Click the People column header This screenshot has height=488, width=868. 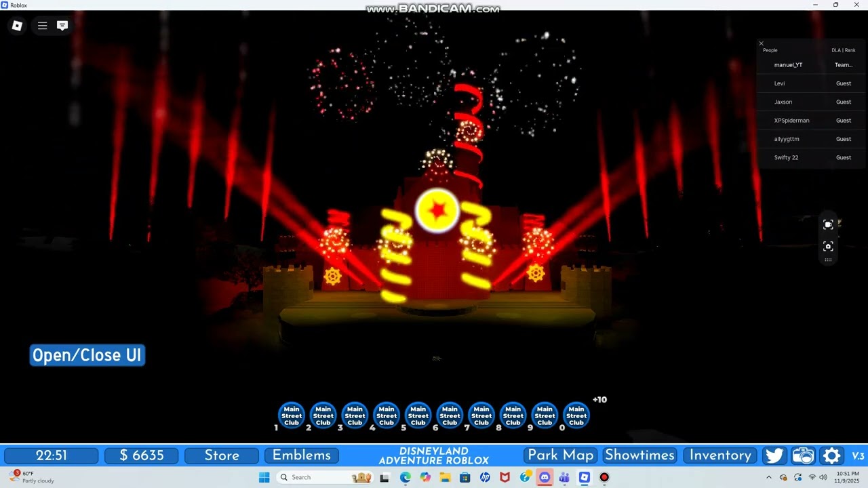pos(770,50)
